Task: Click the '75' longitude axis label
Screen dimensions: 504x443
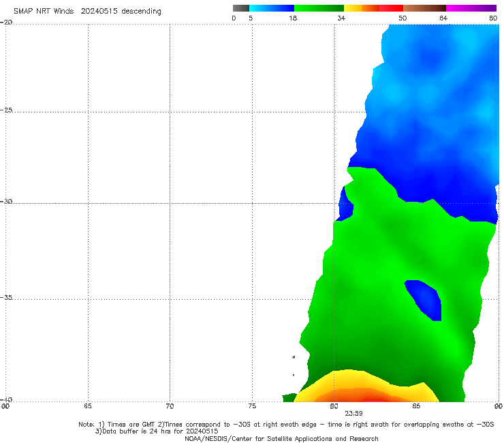Action: pos(252,406)
